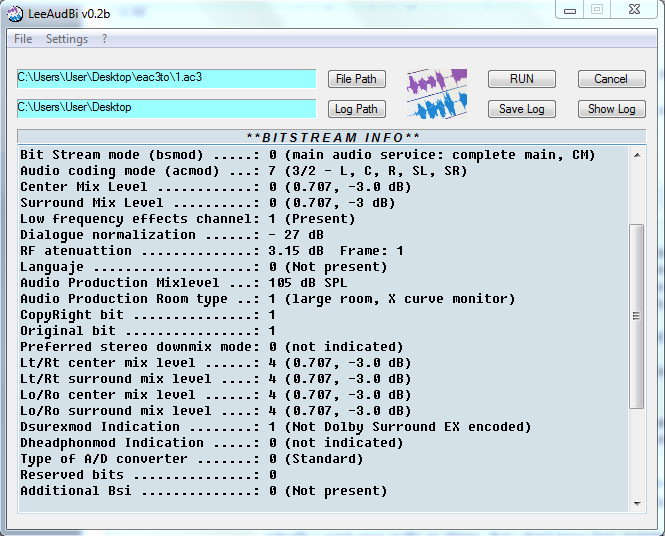Click the scrollbar down arrow

tap(637, 504)
